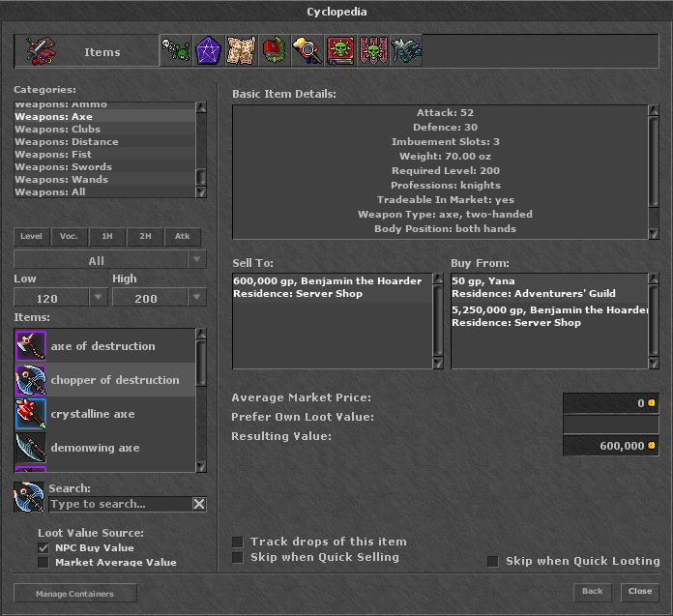Screen dimensions: 673x616
Task: Select Weapons: Fist category
Action: pyautogui.click(x=104, y=154)
